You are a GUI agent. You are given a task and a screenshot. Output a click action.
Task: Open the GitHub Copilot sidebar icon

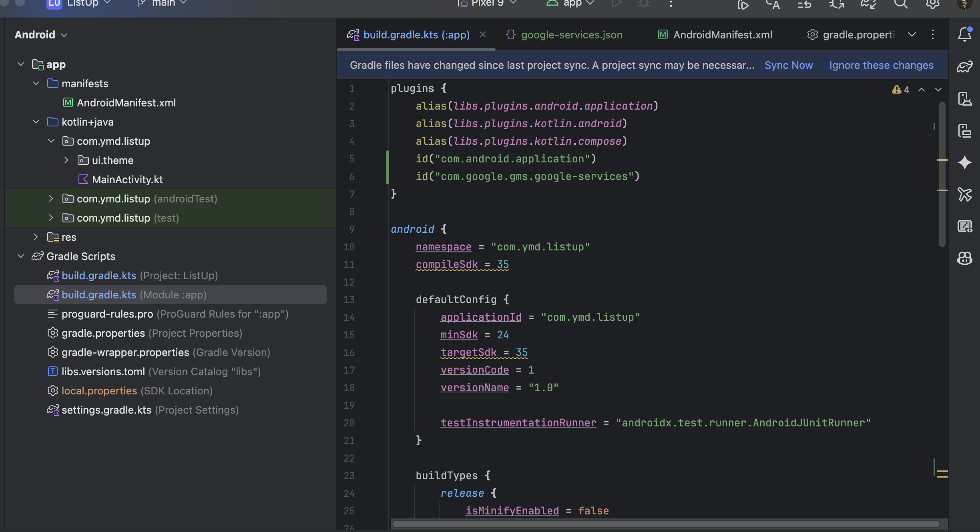[965, 258]
